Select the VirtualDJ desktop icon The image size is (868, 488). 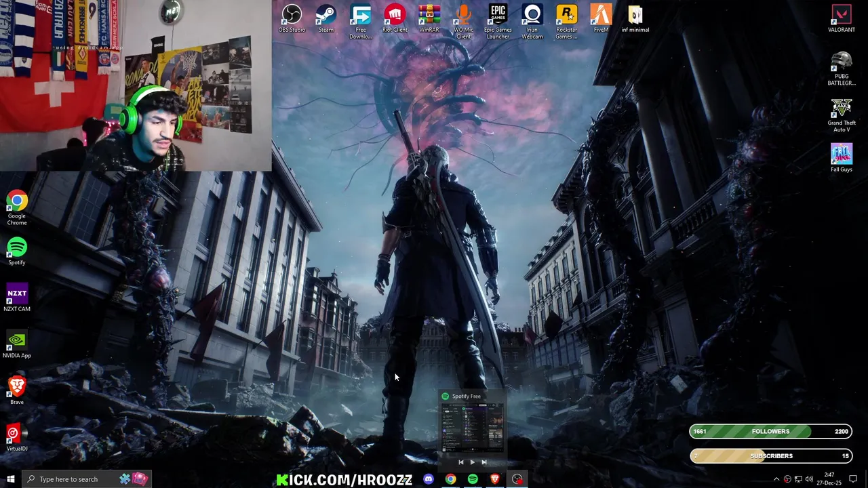click(17, 438)
